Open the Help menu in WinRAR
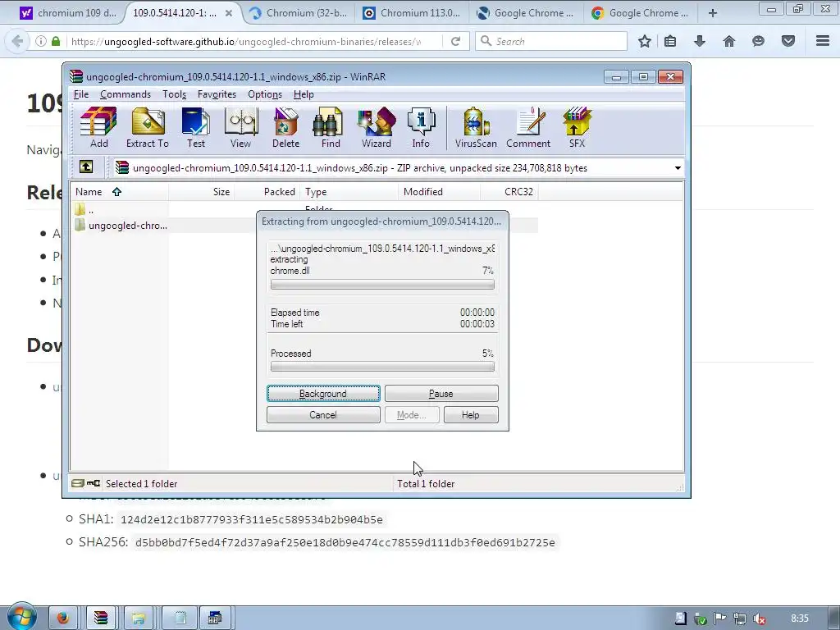This screenshot has height=630, width=840. point(304,94)
